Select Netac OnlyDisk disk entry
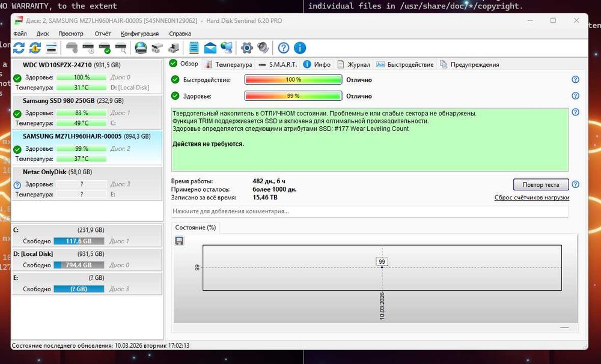This screenshot has width=601, height=364. click(x=87, y=183)
